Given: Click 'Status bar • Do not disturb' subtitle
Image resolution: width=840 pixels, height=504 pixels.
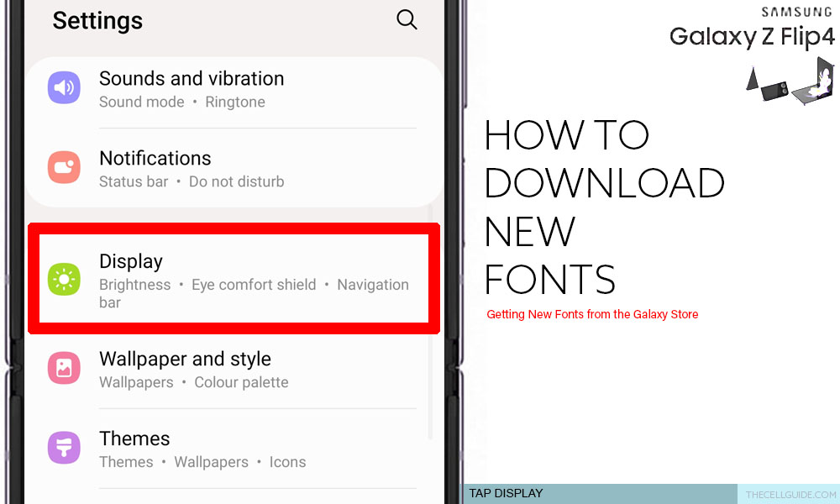Looking at the screenshot, I should click(192, 181).
